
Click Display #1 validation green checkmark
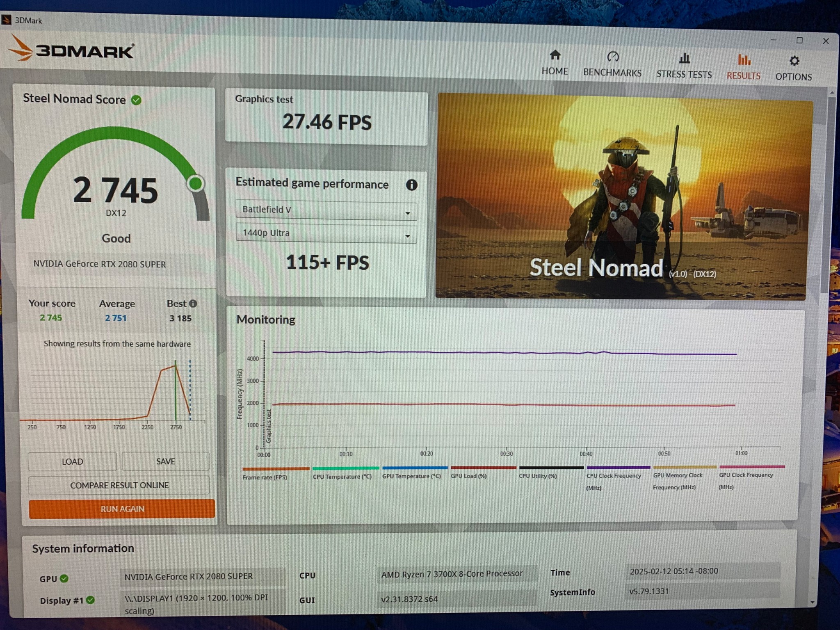pyautogui.click(x=91, y=600)
